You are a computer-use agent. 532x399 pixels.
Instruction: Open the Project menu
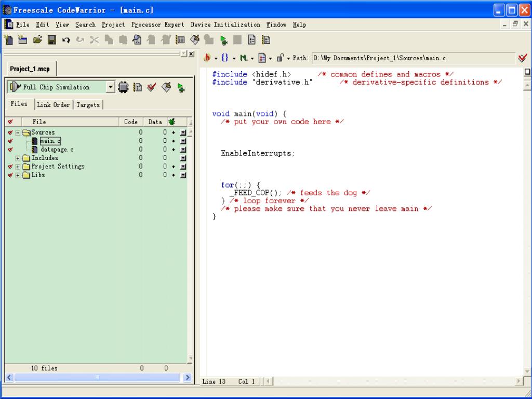pyautogui.click(x=113, y=24)
